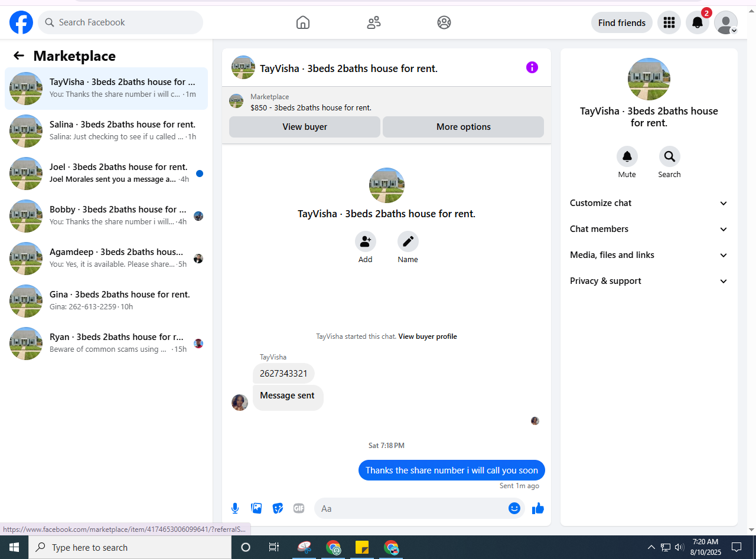756x559 pixels.
Task: Open the Windows notification center icon
Action: coord(737,547)
